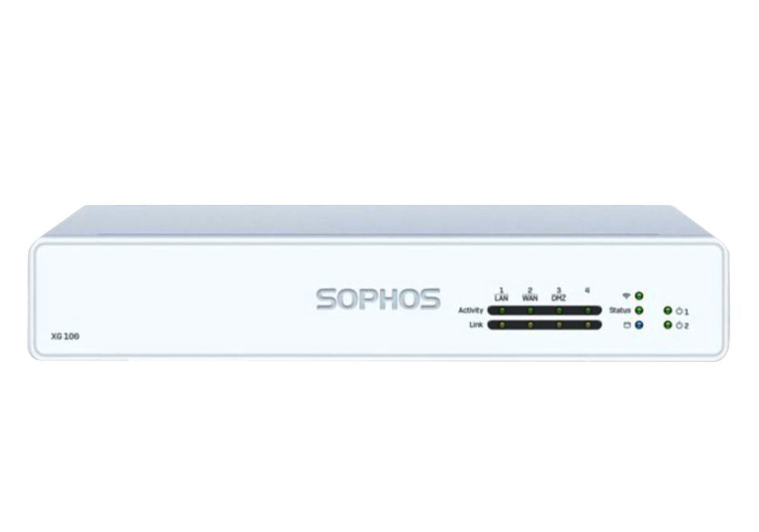Click the LAN port 1 Link LED

[x=502, y=326]
